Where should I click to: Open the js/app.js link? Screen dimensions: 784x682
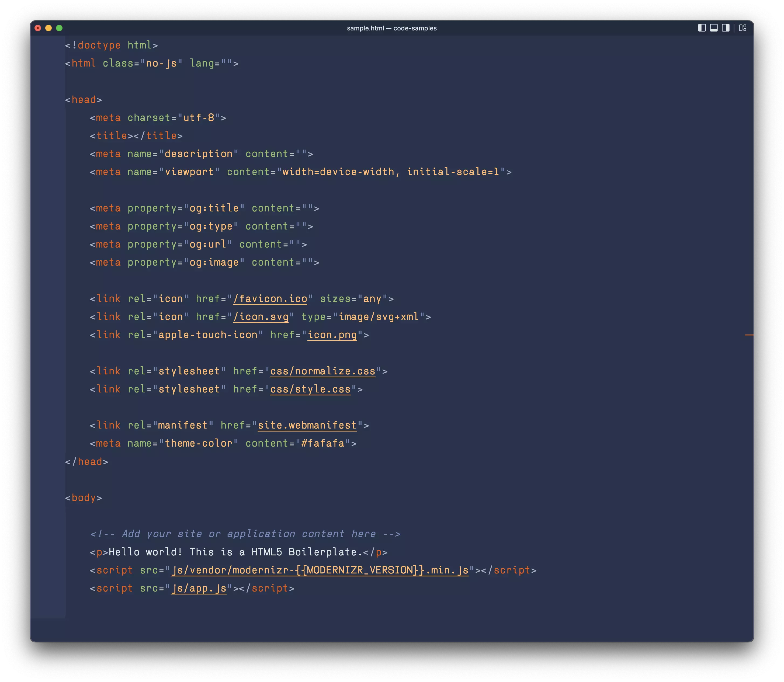click(199, 588)
